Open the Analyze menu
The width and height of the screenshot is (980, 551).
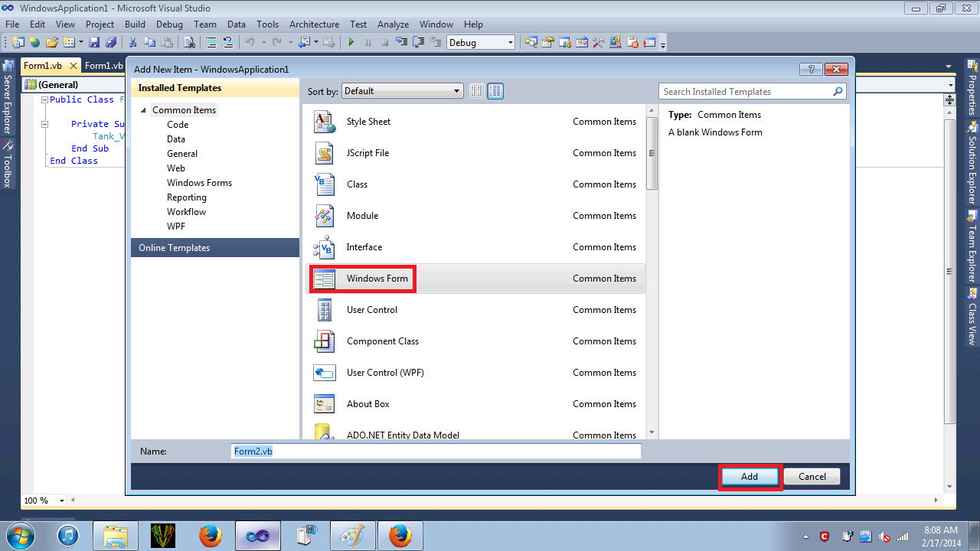point(393,24)
